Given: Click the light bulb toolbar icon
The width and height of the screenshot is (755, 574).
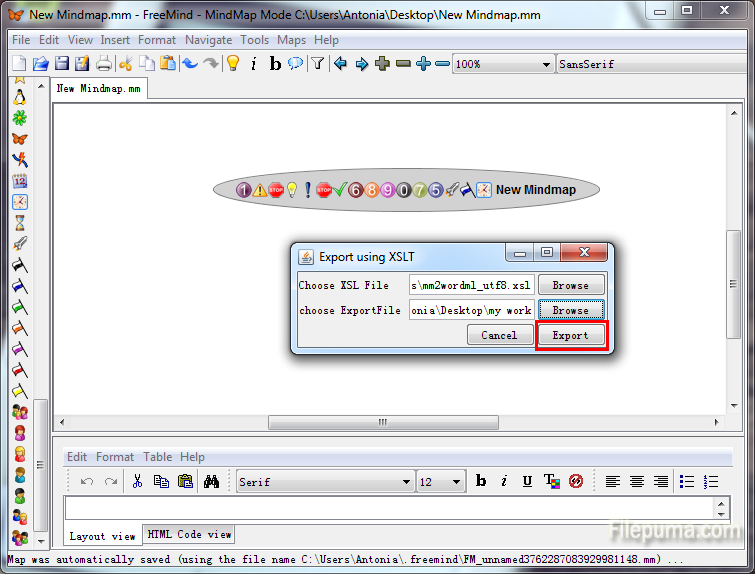Looking at the screenshot, I should (x=232, y=64).
